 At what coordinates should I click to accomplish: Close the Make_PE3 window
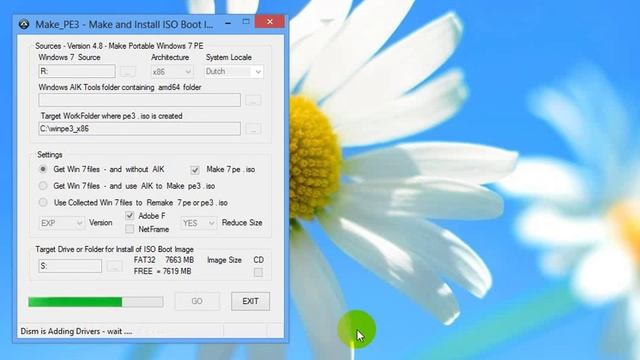[x=269, y=22]
